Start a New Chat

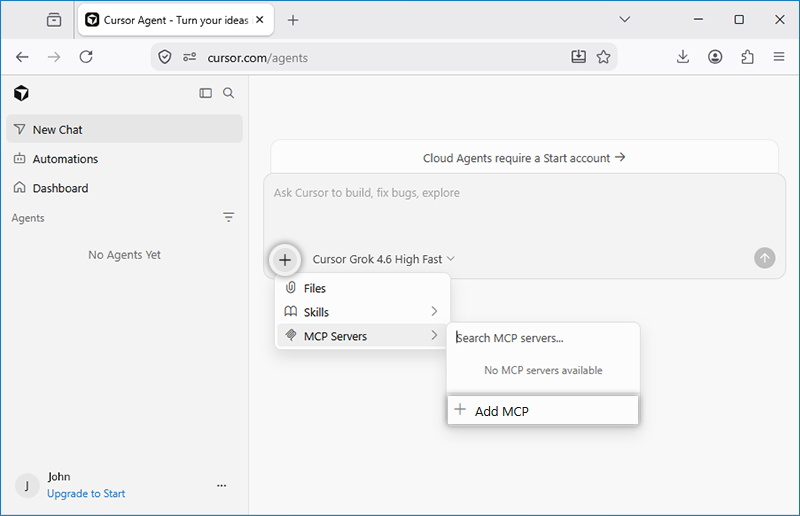(x=124, y=130)
